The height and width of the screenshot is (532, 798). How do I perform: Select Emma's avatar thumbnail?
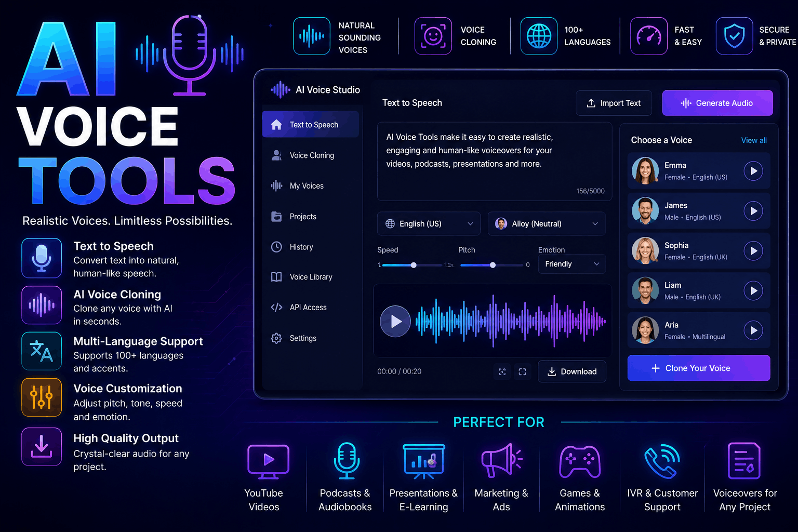(645, 171)
